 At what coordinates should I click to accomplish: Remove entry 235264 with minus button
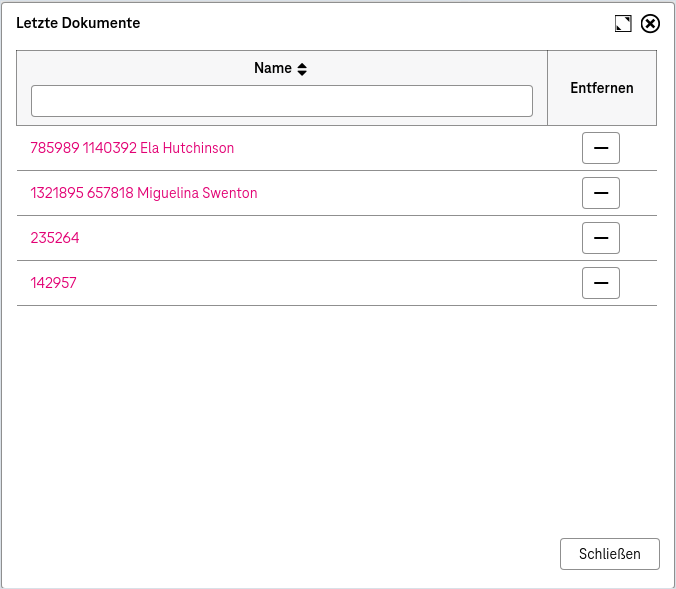coord(601,238)
